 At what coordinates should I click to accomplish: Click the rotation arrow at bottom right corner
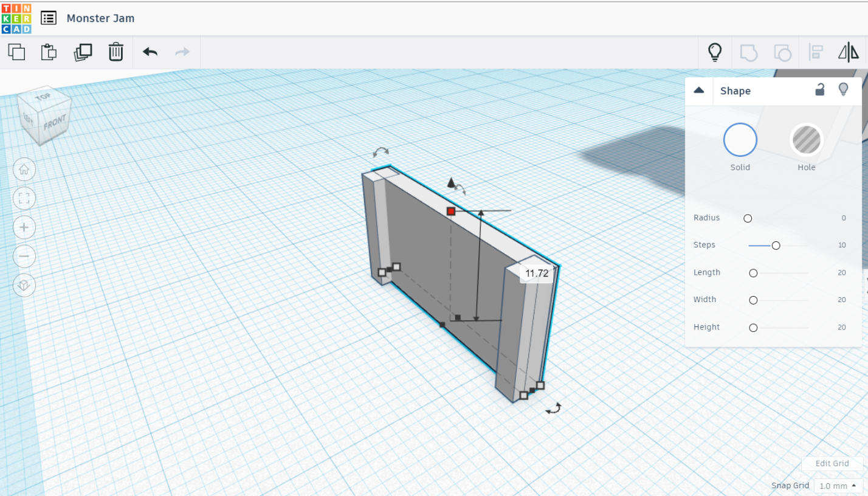pos(553,408)
